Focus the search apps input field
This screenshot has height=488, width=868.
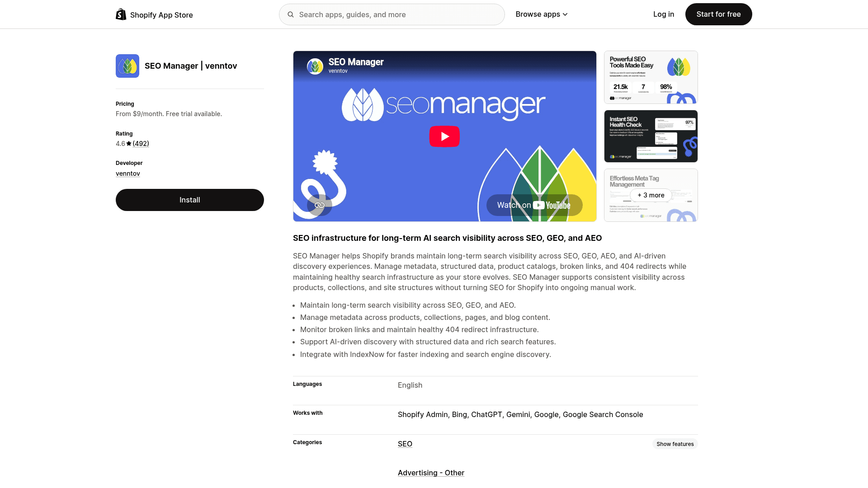pyautogui.click(x=392, y=14)
